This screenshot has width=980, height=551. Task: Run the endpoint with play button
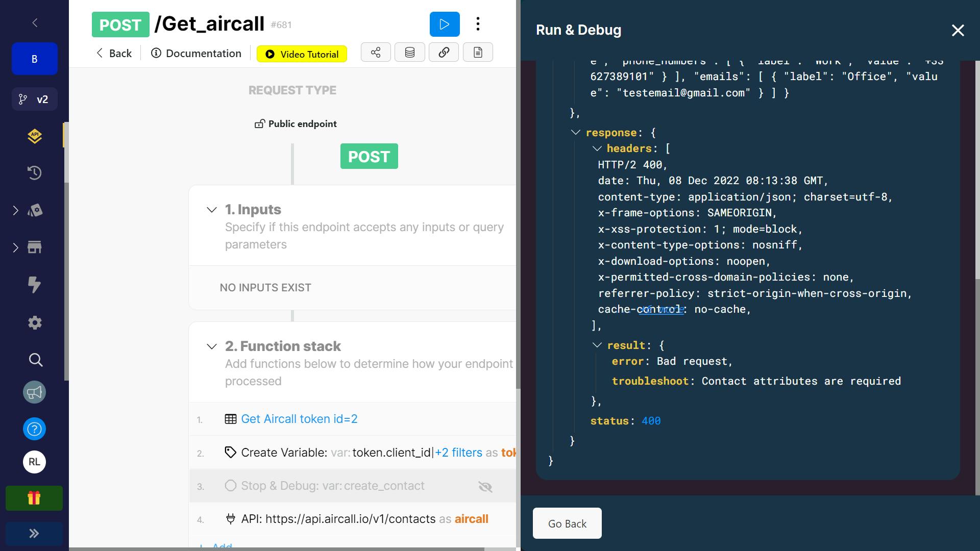click(x=444, y=24)
